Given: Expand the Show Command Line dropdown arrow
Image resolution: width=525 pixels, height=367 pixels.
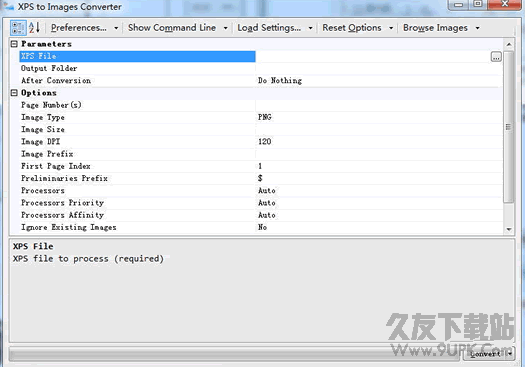Looking at the screenshot, I should tap(225, 28).
